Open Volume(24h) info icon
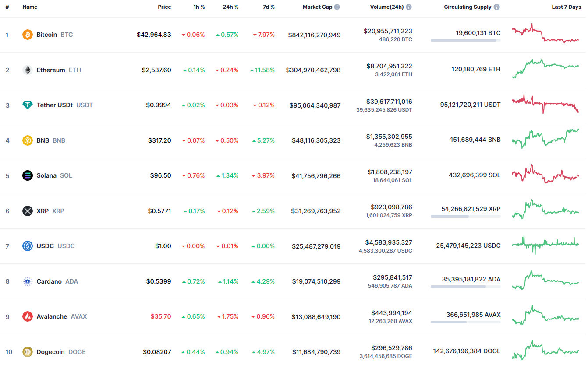 [408, 7]
